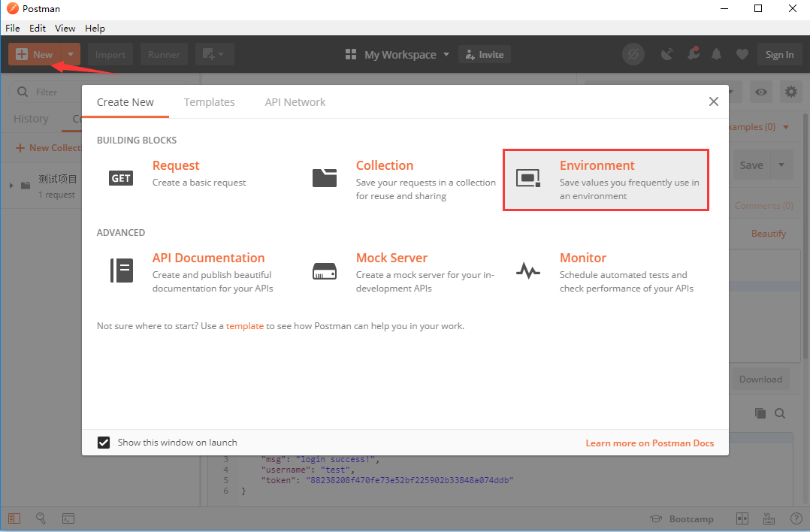Click the Save button
The width and height of the screenshot is (810, 532).
pyautogui.click(x=751, y=165)
